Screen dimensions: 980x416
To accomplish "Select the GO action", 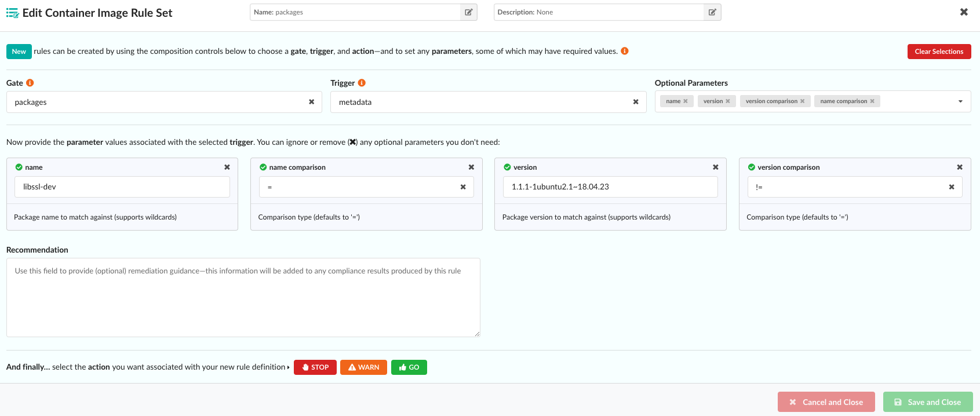I will [409, 367].
